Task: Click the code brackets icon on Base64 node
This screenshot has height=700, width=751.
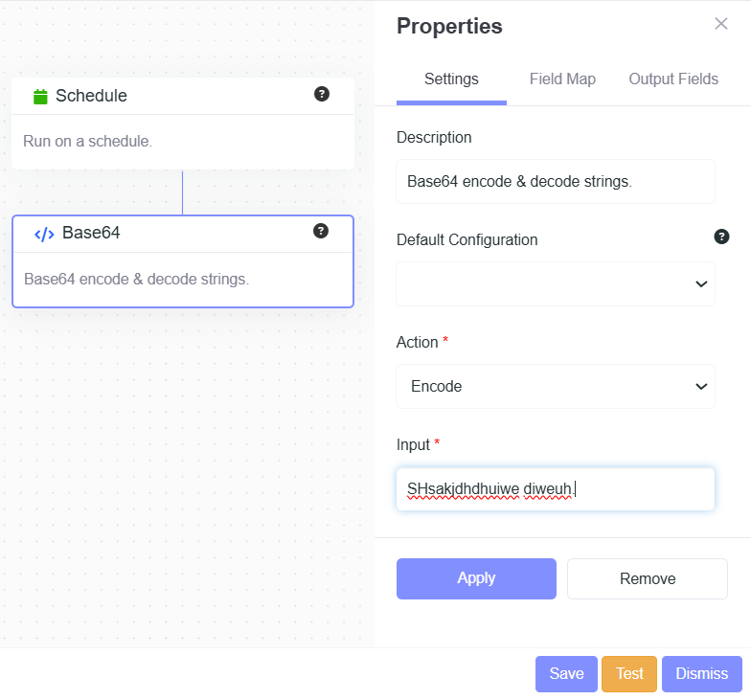Action: tap(44, 234)
